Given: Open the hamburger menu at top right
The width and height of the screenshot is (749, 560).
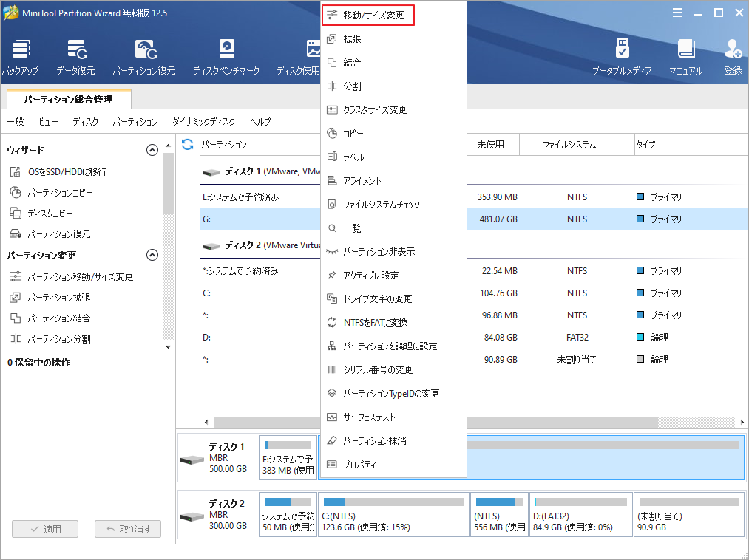Looking at the screenshot, I should point(679,12).
